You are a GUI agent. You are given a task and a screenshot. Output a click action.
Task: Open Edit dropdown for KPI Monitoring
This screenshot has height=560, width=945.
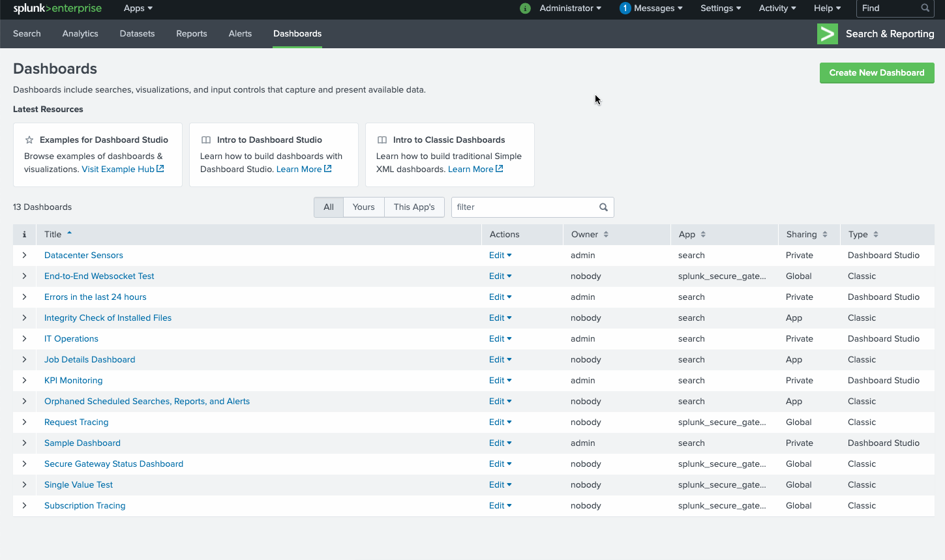click(500, 381)
